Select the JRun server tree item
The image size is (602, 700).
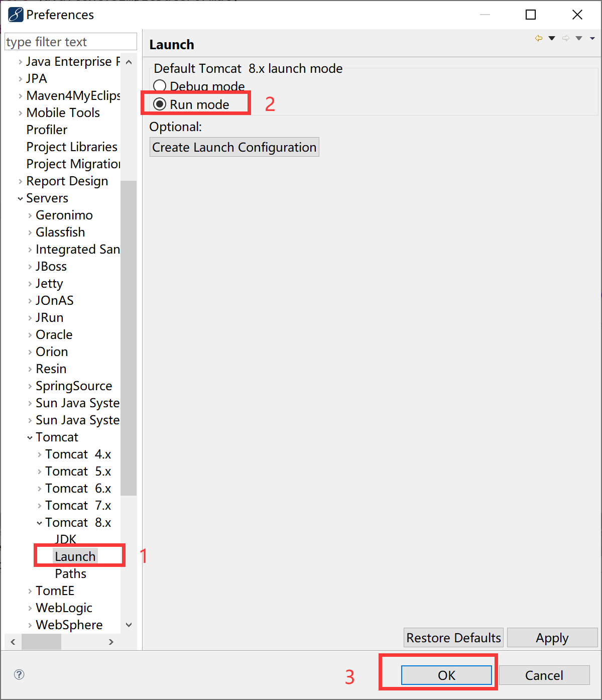click(50, 317)
